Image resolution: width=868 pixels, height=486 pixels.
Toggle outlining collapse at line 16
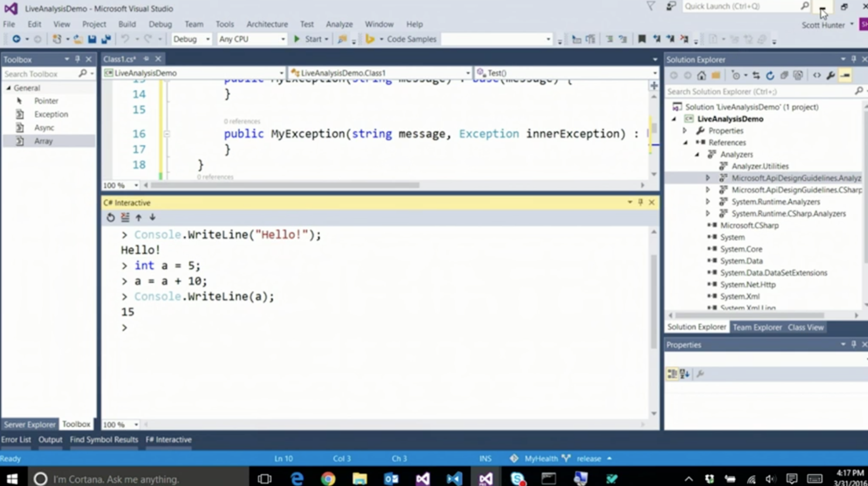pyautogui.click(x=167, y=134)
